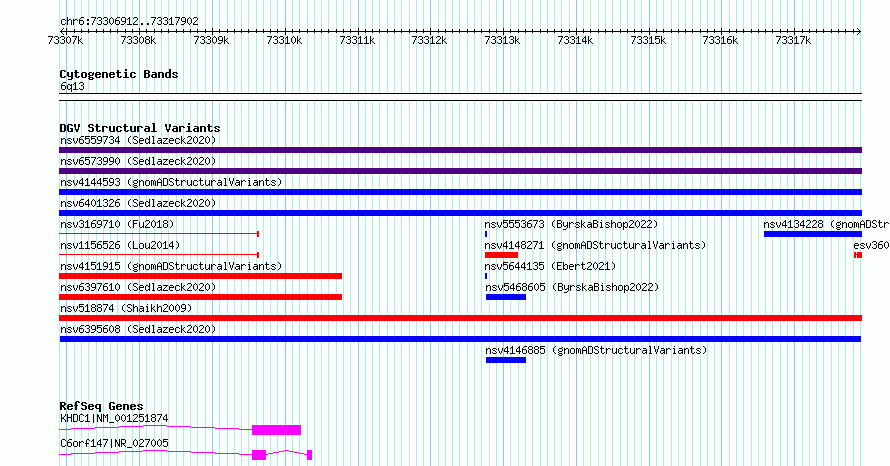Select the blue bar under nsv6395608
This screenshot has height=466, width=890.
460,339
